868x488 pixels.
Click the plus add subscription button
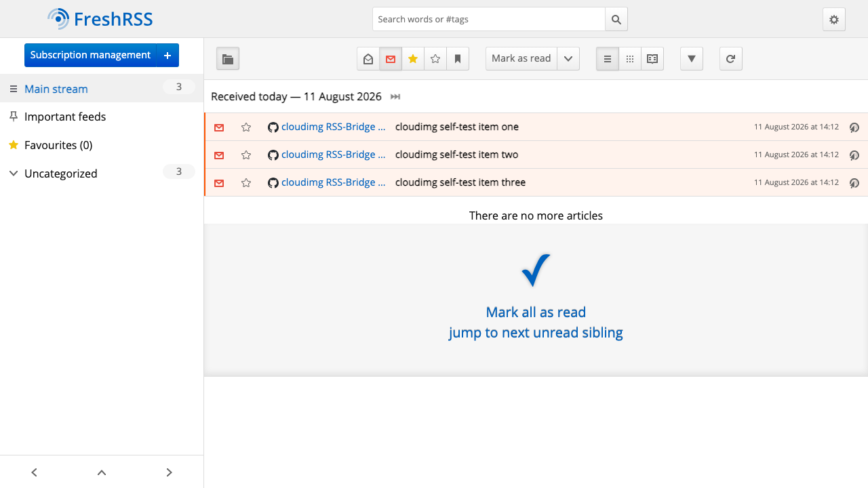coord(167,55)
